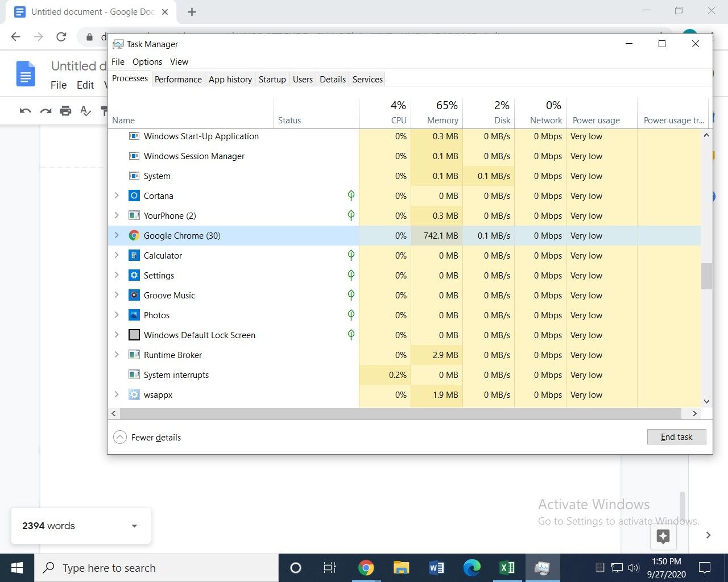Open the Task Manager Options menu
The width and height of the screenshot is (728, 582).
[147, 61]
